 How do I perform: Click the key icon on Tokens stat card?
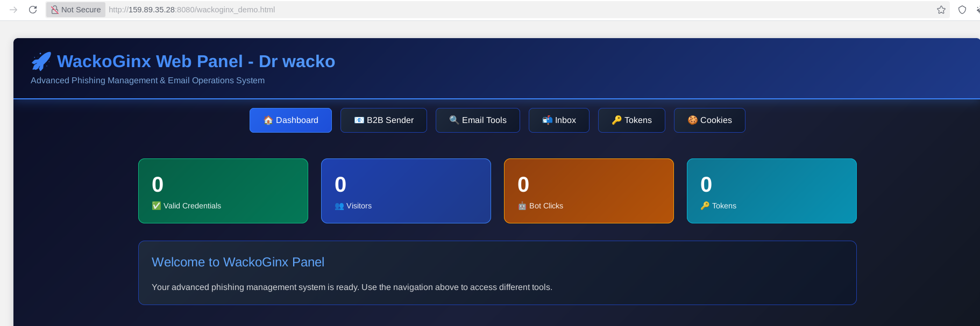705,206
